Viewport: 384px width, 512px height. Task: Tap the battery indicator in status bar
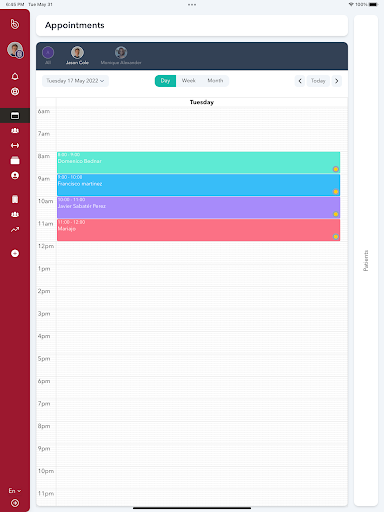(374, 5)
